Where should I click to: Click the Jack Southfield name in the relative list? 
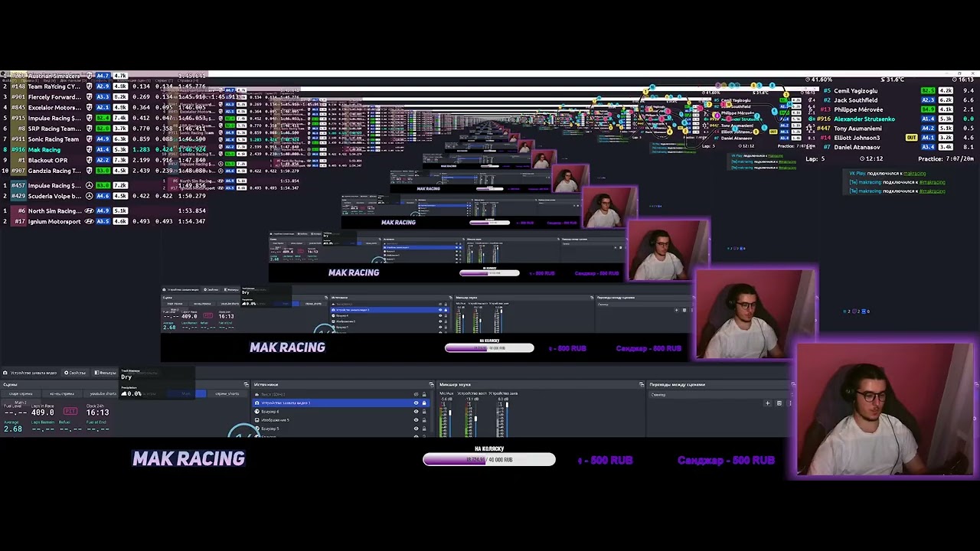click(856, 100)
